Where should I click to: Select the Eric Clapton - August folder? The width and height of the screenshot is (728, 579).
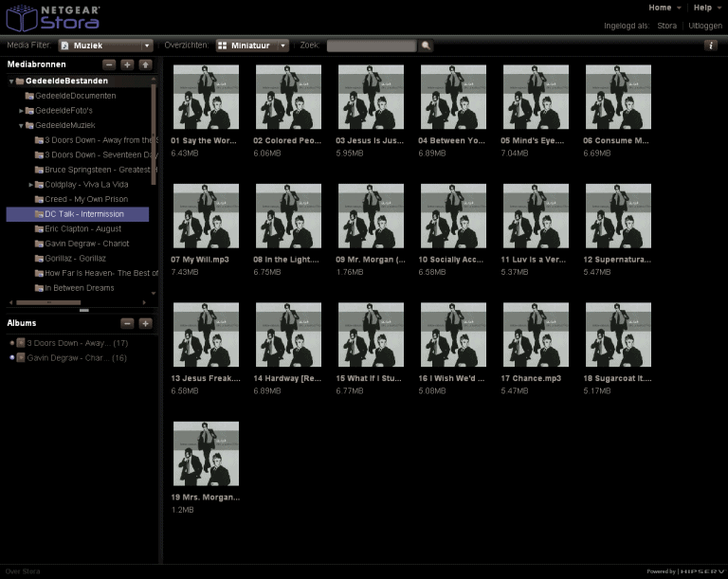pyautogui.click(x=83, y=229)
